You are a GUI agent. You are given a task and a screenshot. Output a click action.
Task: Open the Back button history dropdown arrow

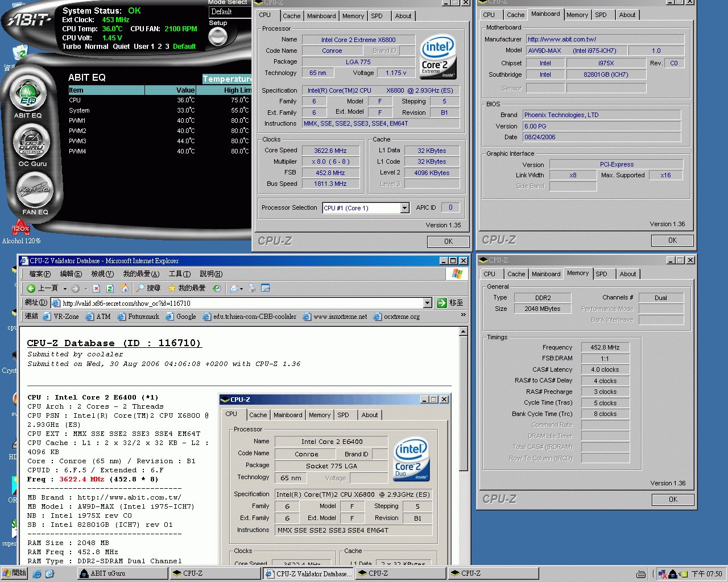65,288
